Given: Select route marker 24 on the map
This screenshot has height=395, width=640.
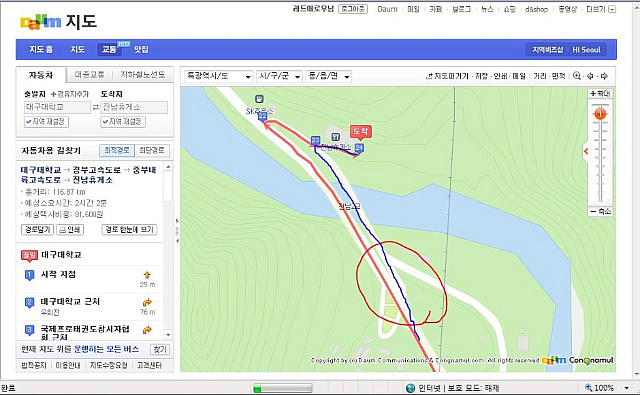Looking at the screenshot, I should [x=359, y=148].
